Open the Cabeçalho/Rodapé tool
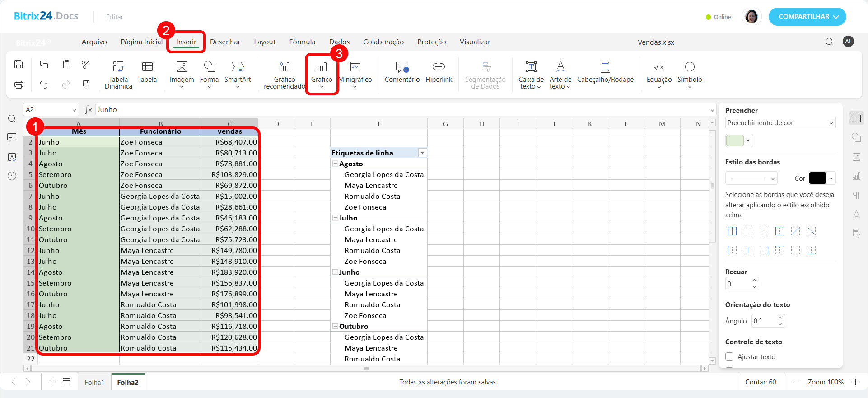This screenshot has height=398, width=868. 605,67
